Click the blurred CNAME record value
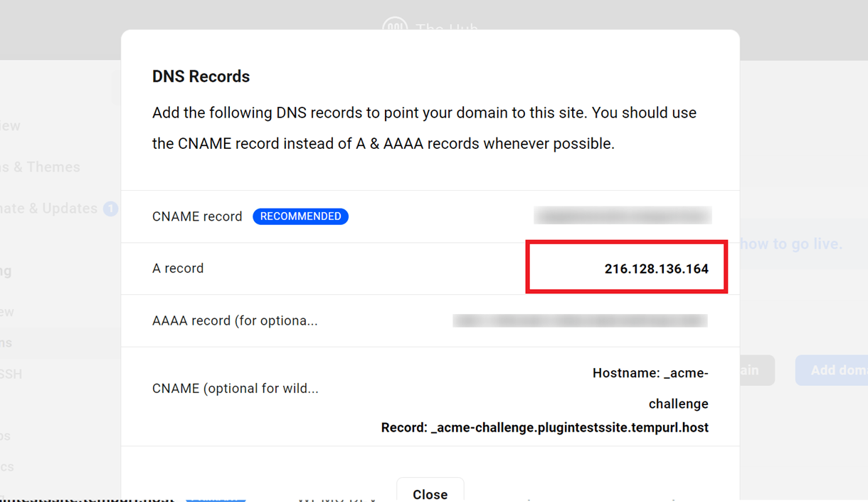Screen dimensions: 868x502 tap(623, 216)
